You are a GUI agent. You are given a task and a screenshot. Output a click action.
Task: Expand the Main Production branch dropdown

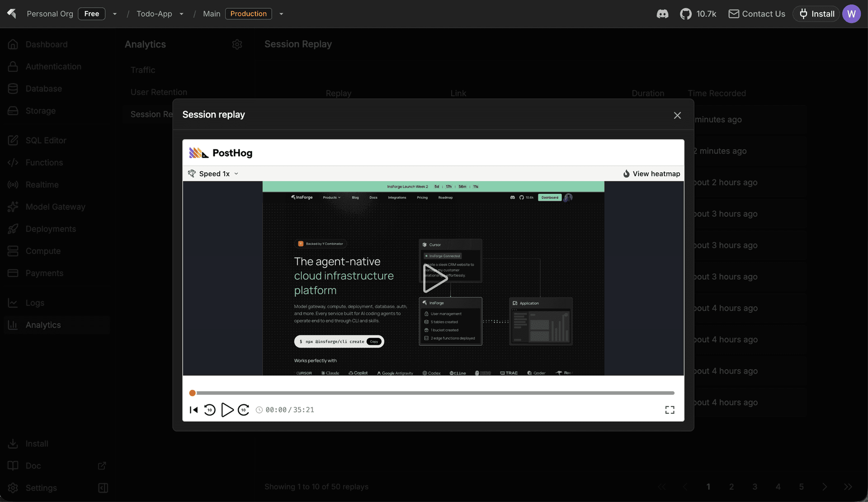tap(281, 14)
